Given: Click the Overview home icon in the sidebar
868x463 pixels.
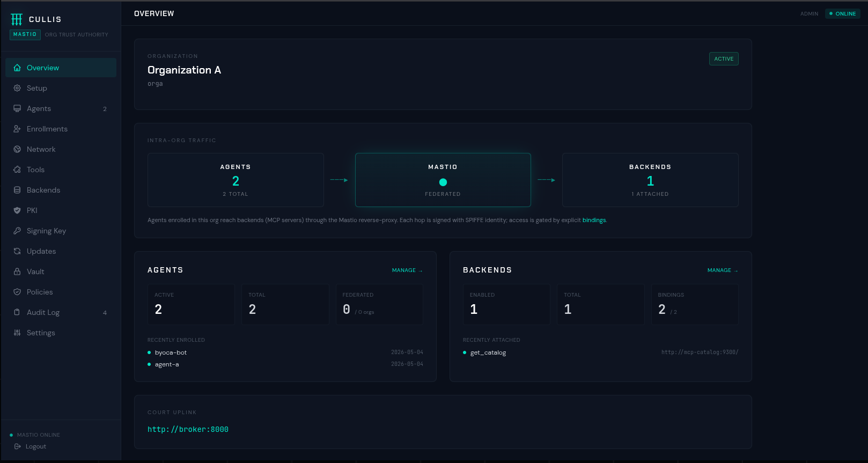Looking at the screenshot, I should pyautogui.click(x=17, y=68).
